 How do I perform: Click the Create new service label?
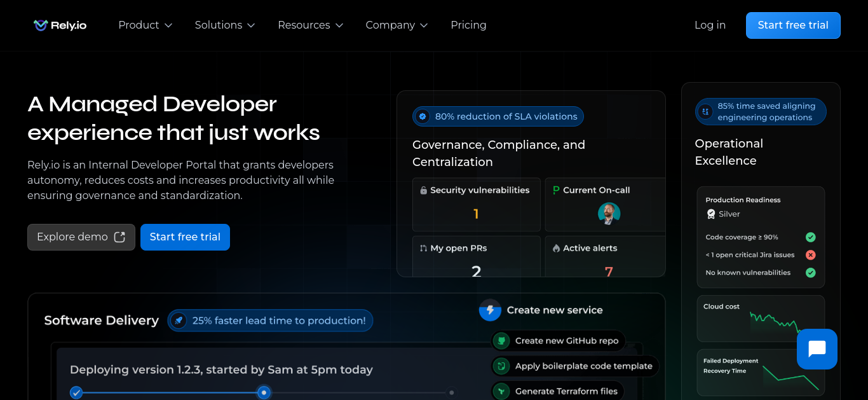click(x=555, y=310)
